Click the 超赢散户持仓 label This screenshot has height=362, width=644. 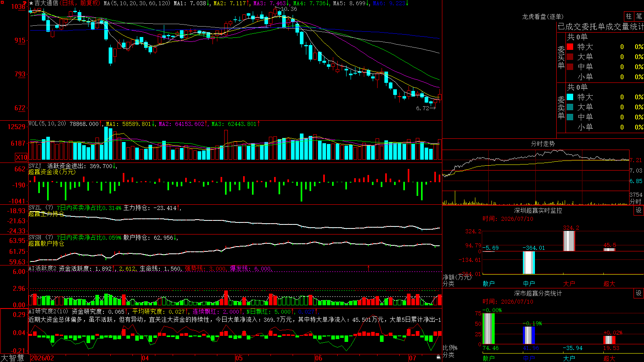click(46, 243)
